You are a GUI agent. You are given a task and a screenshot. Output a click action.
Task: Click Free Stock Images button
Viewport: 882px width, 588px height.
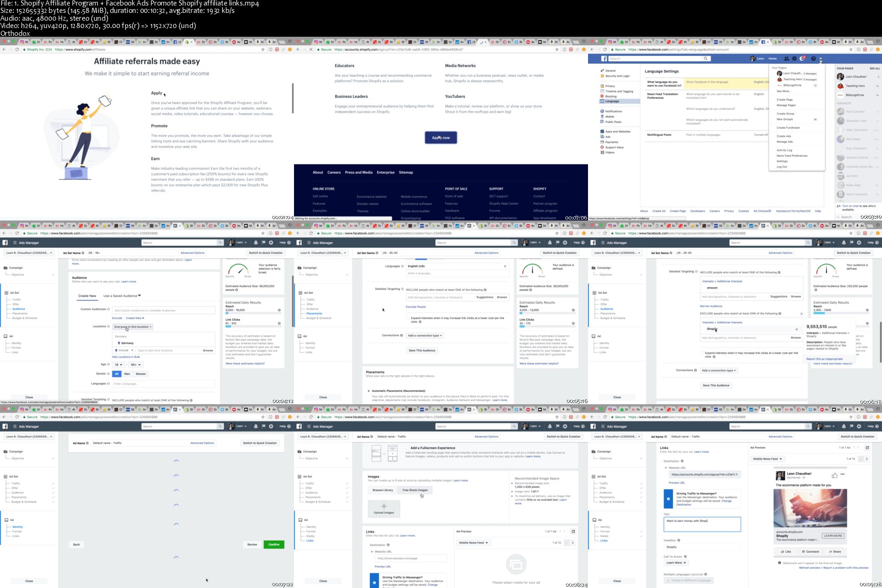tap(415, 490)
